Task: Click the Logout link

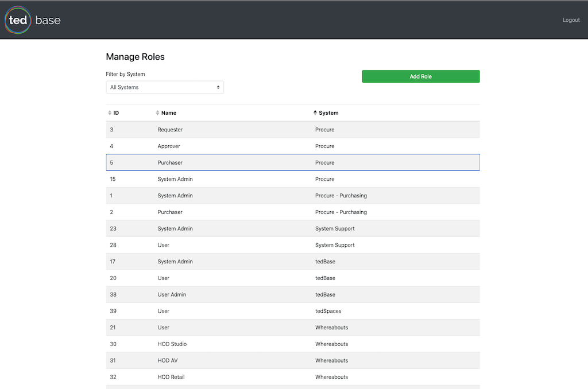Action: [x=571, y=20]
